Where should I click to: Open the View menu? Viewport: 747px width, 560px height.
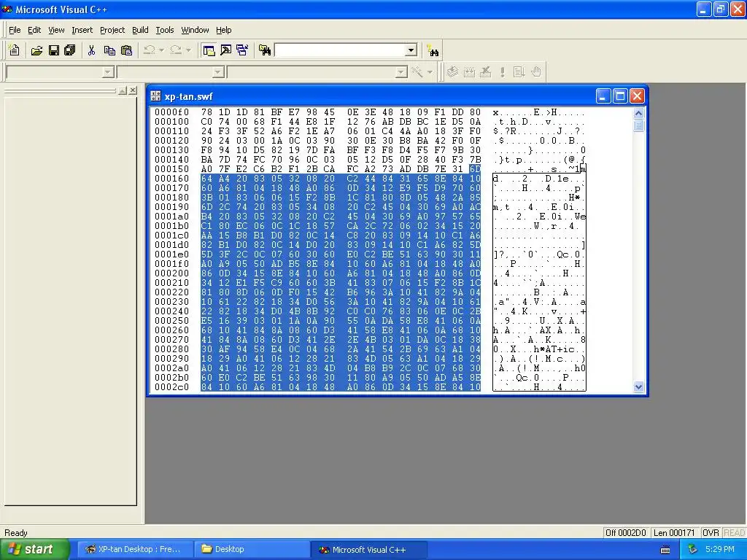(56, 30)
